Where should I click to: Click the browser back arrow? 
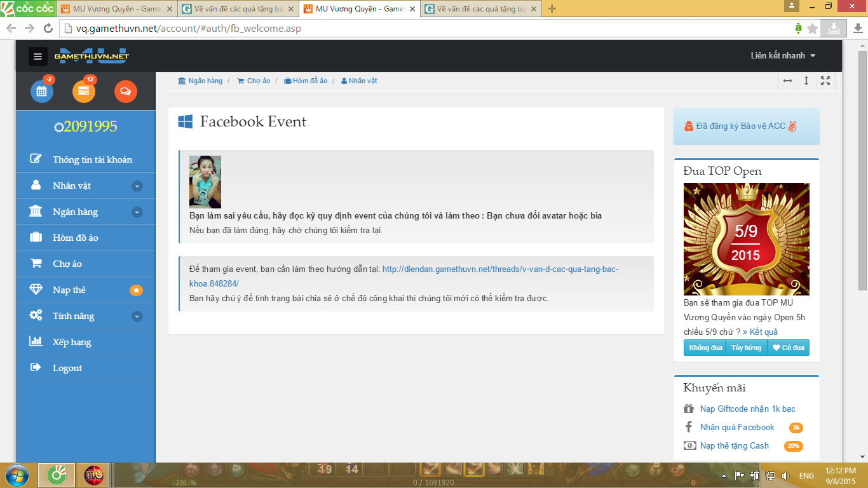[x=11, y=29]
